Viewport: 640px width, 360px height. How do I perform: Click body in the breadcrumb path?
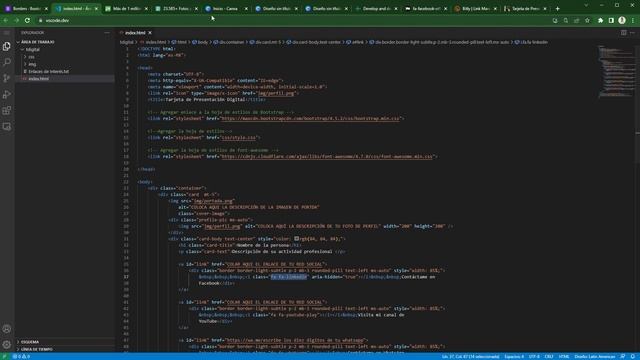[x=200, y=42]
